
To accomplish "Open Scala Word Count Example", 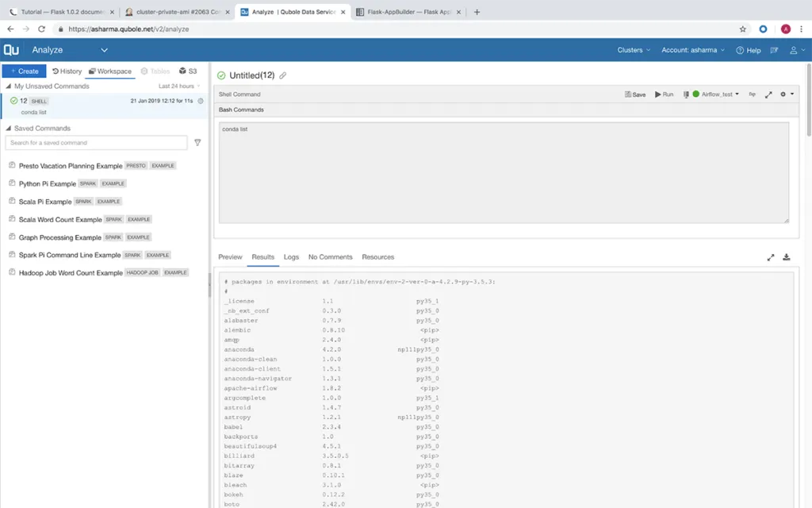I will click(60, 220).
